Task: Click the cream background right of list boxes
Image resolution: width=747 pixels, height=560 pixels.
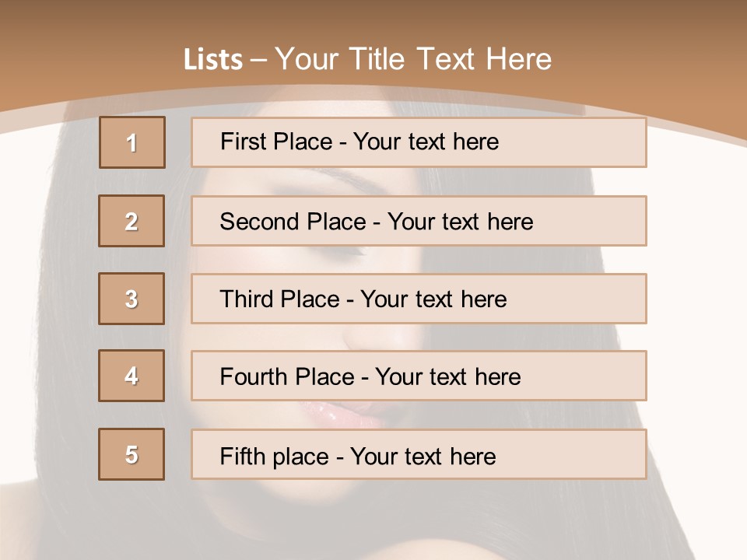Action: tap(700, 311)
